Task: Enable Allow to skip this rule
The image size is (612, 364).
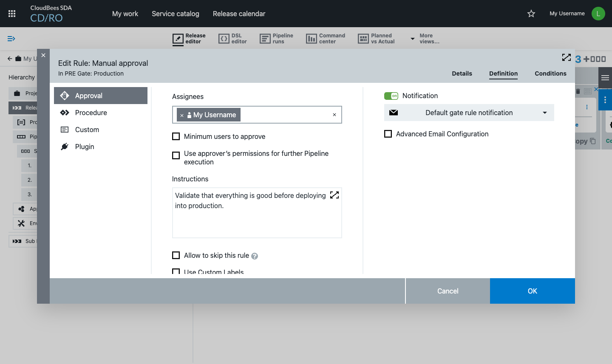Action: pos(176,255)
